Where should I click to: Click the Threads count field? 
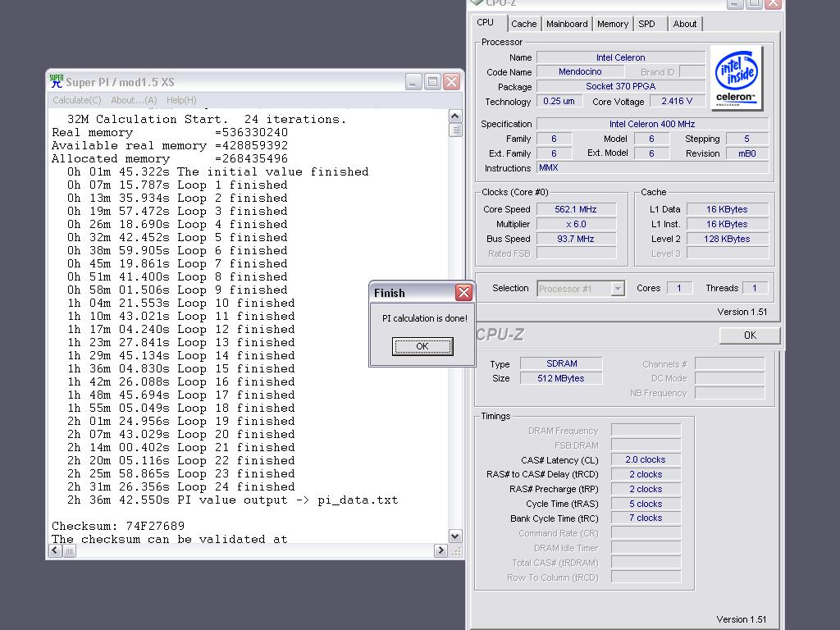tap(755, 288)
